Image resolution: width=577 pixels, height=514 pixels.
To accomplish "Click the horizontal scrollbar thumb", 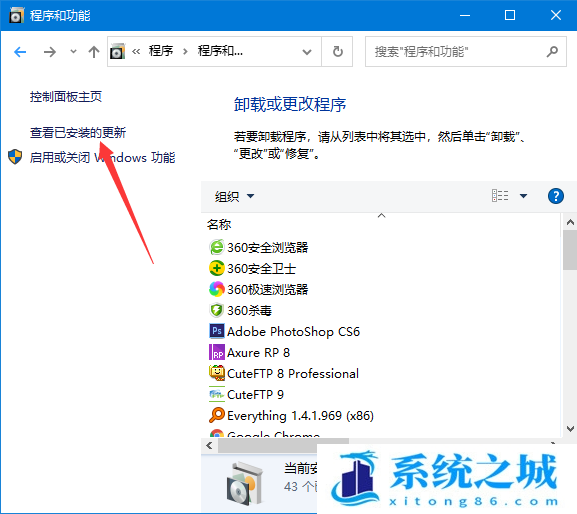I will pyautogui.click(x=283, y=446).
